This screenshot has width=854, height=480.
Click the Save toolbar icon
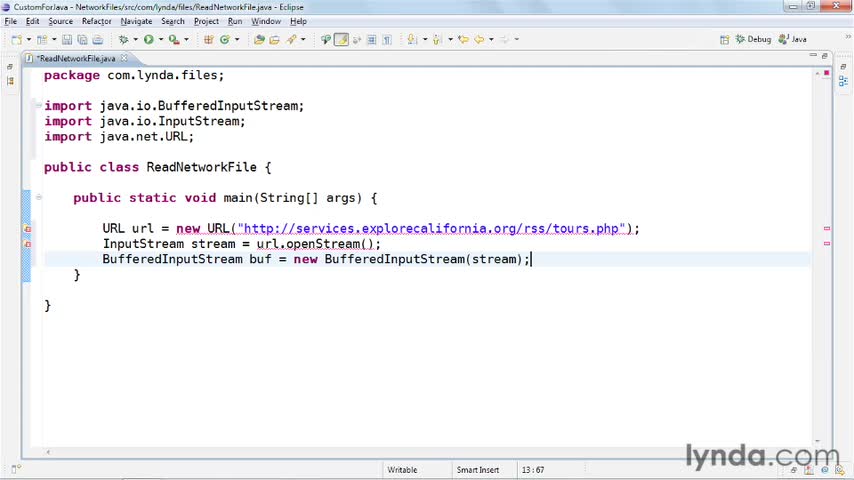(67, 39)
